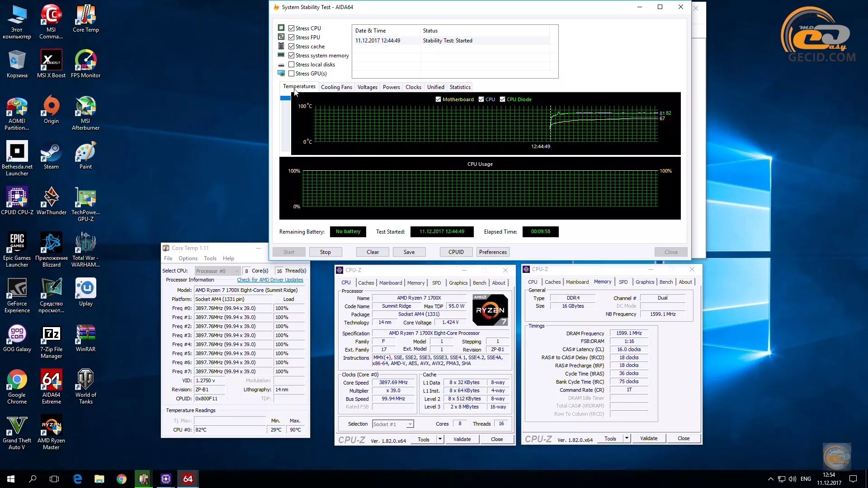The width and height of the screenshot is (868, 488).
Task: Open Total War WARHAMMER desktop icon
Action: pos(85,250)
